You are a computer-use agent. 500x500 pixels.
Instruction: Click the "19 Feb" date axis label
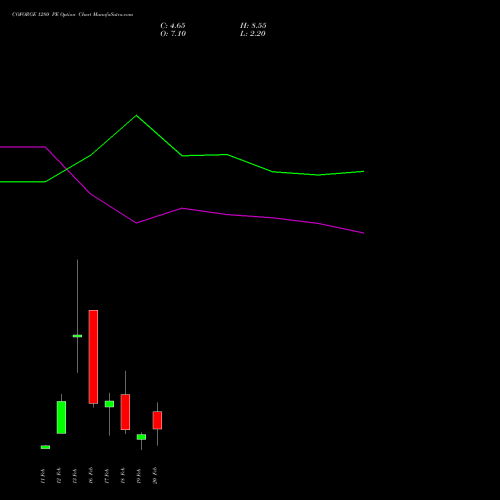pyautogui.click(x=139, y=476)
